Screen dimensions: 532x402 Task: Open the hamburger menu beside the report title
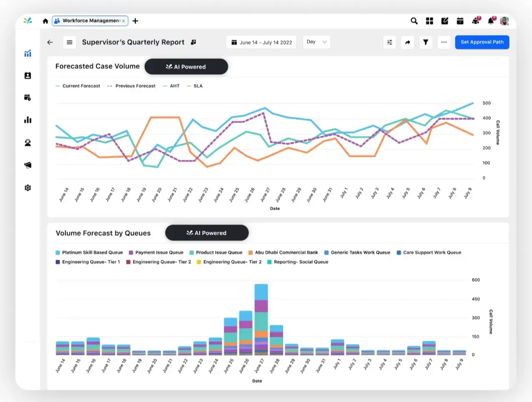tap(70, 42)
